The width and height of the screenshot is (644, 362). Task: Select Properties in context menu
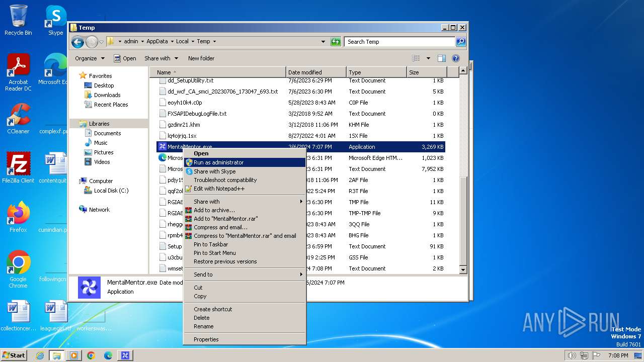click(x=245, y=339)
